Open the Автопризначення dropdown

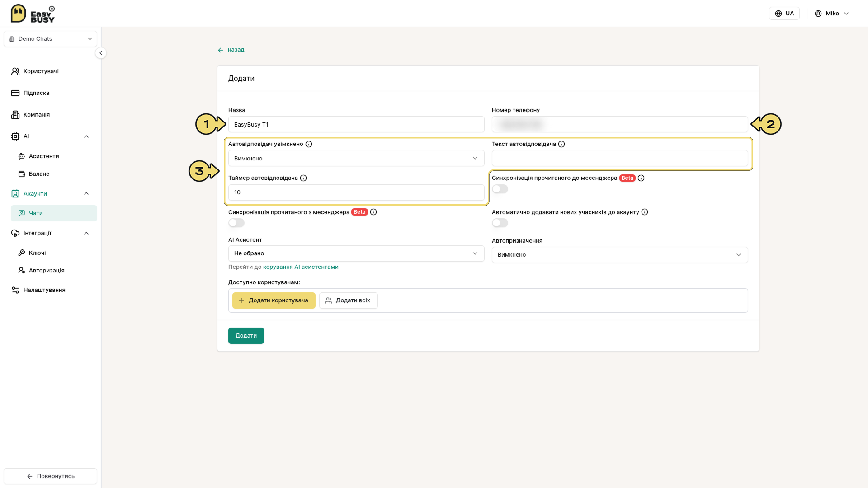[x=620, y=255]
